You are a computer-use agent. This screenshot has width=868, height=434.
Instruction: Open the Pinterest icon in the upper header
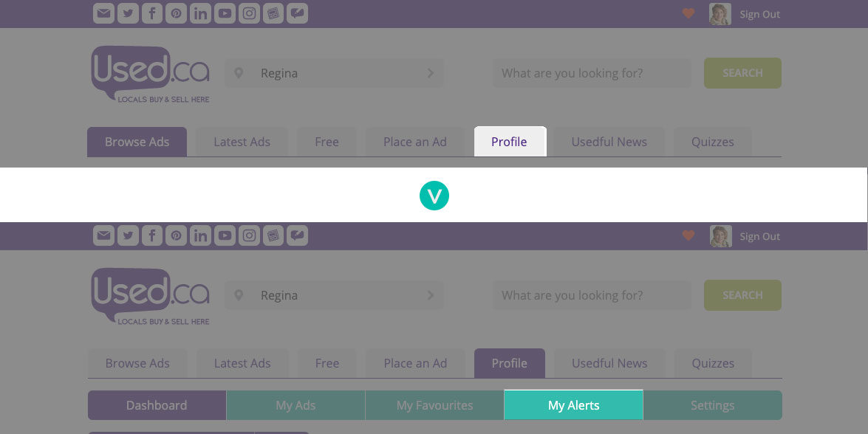[x=176, y=13]
